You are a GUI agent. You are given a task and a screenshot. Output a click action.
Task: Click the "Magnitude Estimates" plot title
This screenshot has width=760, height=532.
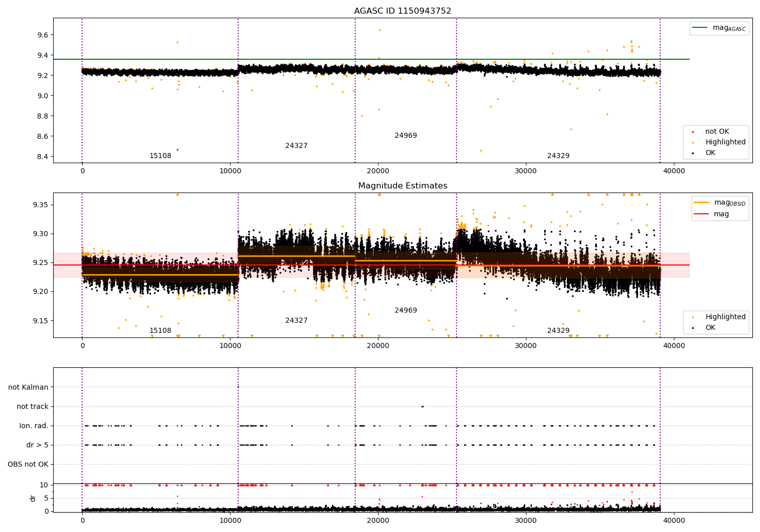coord(402,186)
